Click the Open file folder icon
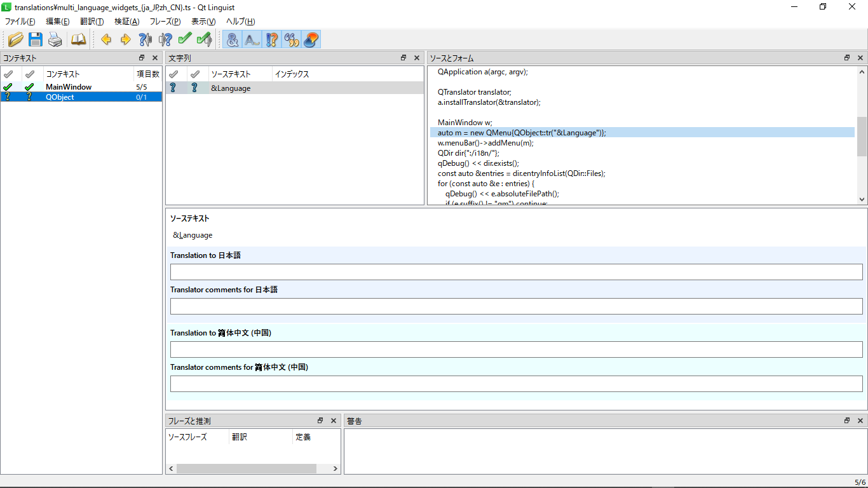868x488 pixels. [x=16, y=39]
